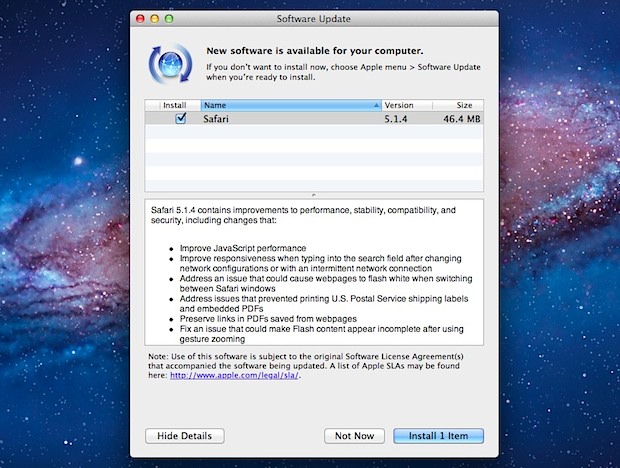Click the 46.4 MB size cell
This screenshot has width=620, height=468.
461,119
